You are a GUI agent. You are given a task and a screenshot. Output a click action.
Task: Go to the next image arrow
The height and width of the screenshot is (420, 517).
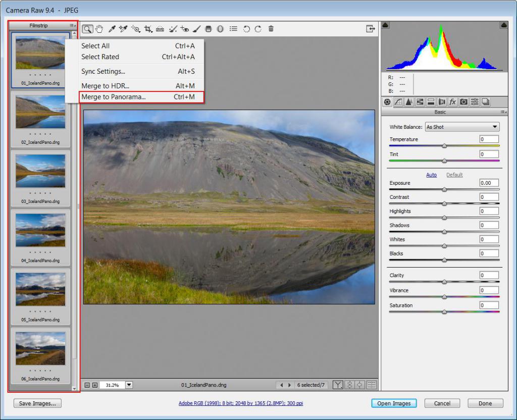point(289,385)
